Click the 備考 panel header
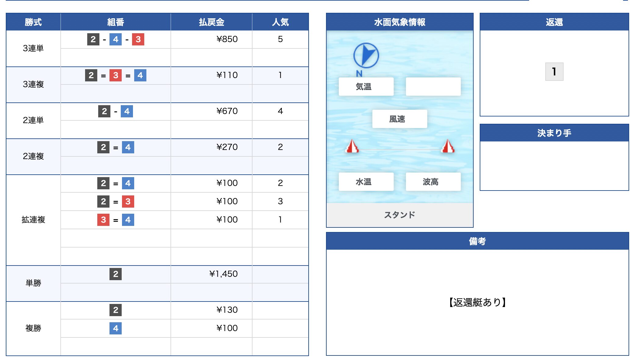638x364 pixels. (477, 241)
